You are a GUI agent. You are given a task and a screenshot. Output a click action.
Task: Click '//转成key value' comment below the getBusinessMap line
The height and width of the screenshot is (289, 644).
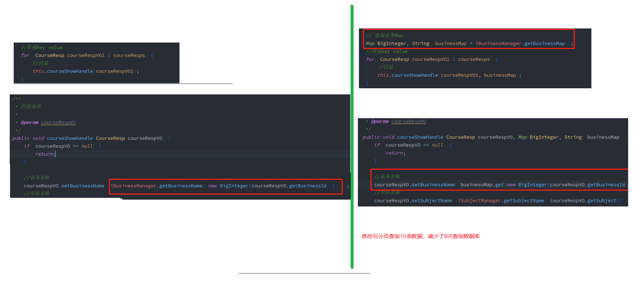coord(387,51)
